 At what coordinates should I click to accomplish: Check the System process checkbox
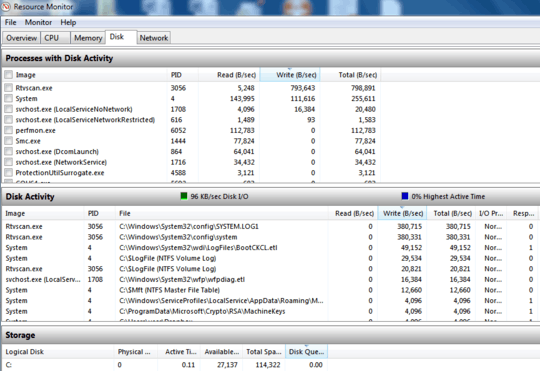pyautogui.click(x=9, y=99)
